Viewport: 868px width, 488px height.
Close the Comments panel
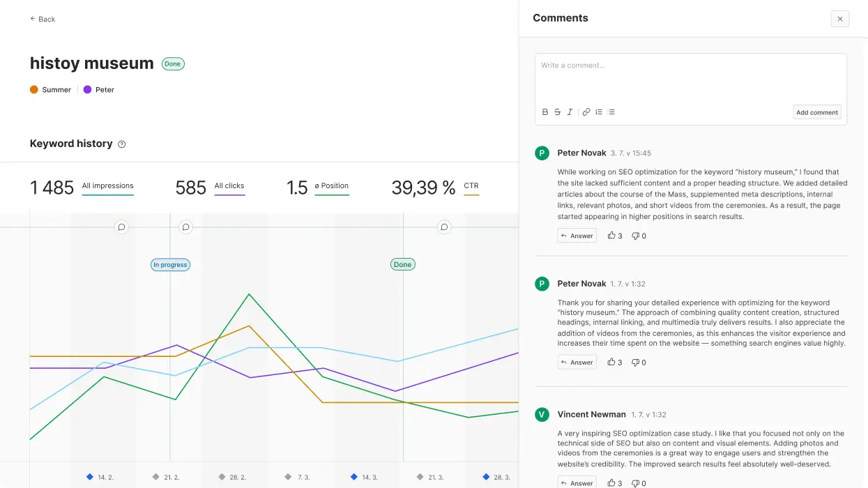click(x=840, y=19)
